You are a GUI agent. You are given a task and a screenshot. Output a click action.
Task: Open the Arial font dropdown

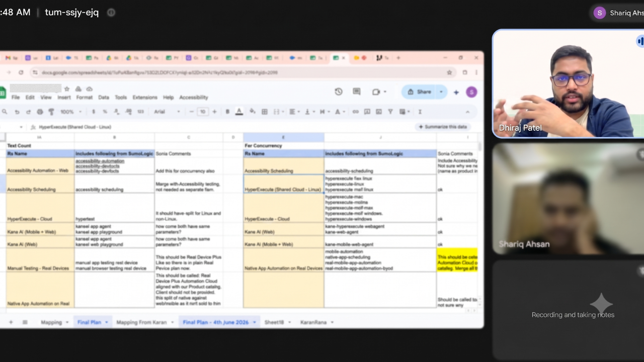point(167,112)
